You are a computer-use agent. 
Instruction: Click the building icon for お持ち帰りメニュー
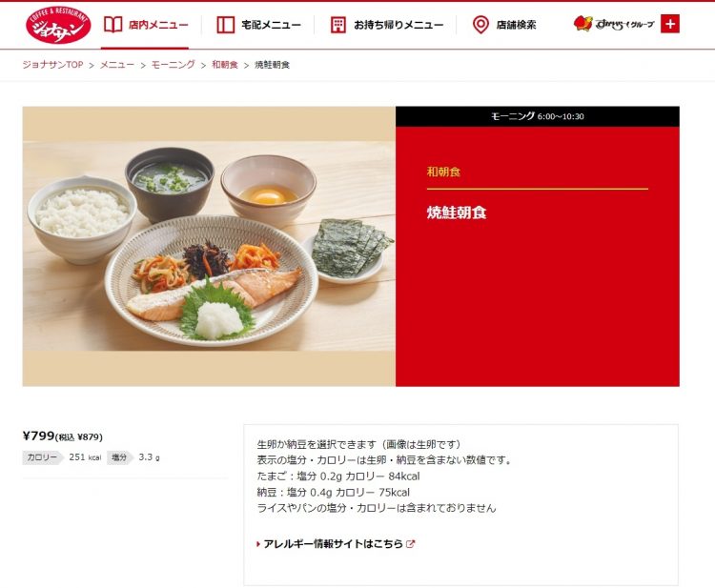click(337, 25)
